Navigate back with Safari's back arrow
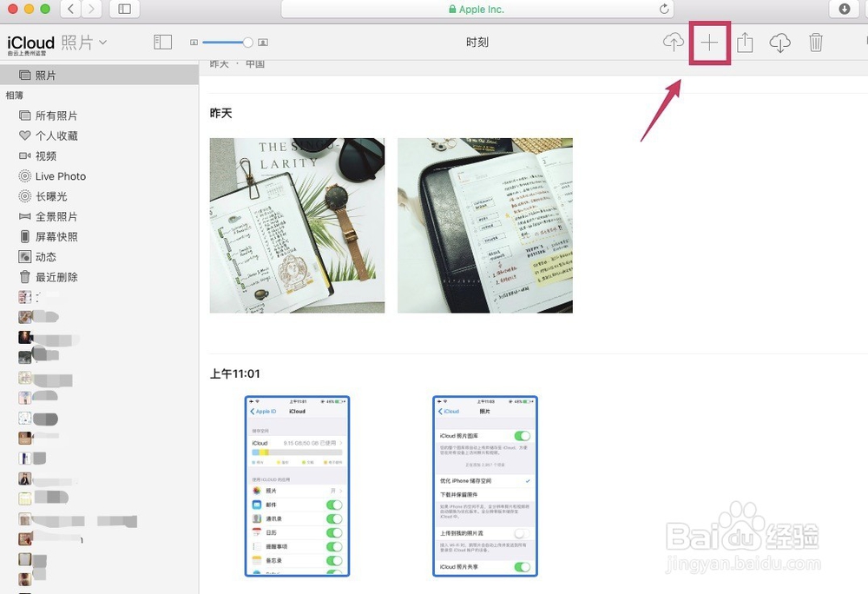This screenshot has width=868, height=594. tap(69, 9)
